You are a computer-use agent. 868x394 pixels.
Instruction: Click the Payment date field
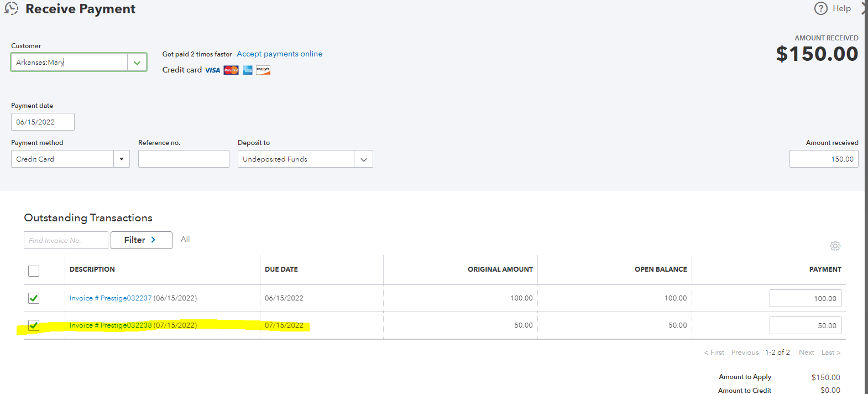[x=43, y=122]
